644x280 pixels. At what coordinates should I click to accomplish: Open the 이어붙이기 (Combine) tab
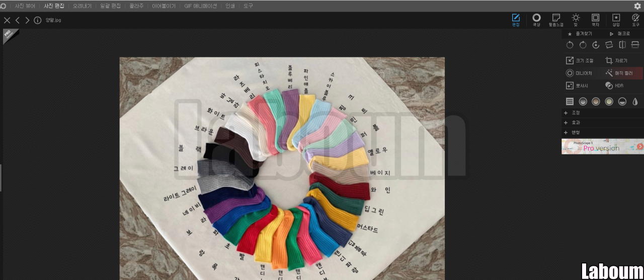click(x=164, y=6)
